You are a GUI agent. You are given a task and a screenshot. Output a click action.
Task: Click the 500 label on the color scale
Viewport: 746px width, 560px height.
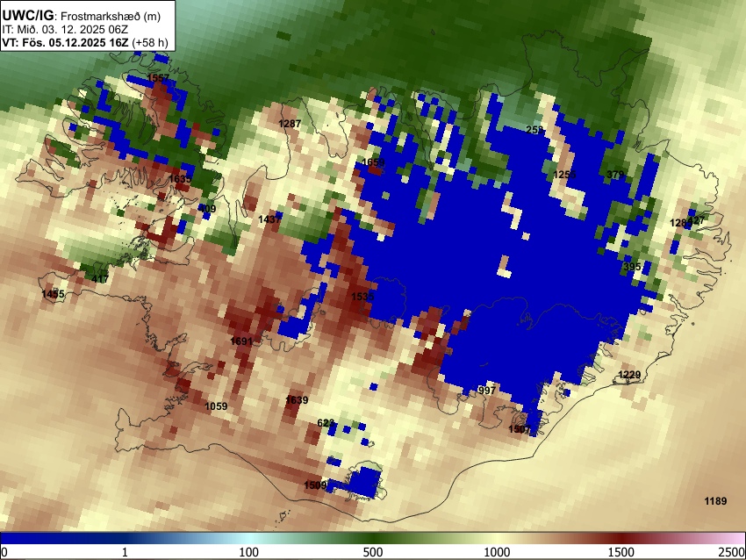coord(373,552)
